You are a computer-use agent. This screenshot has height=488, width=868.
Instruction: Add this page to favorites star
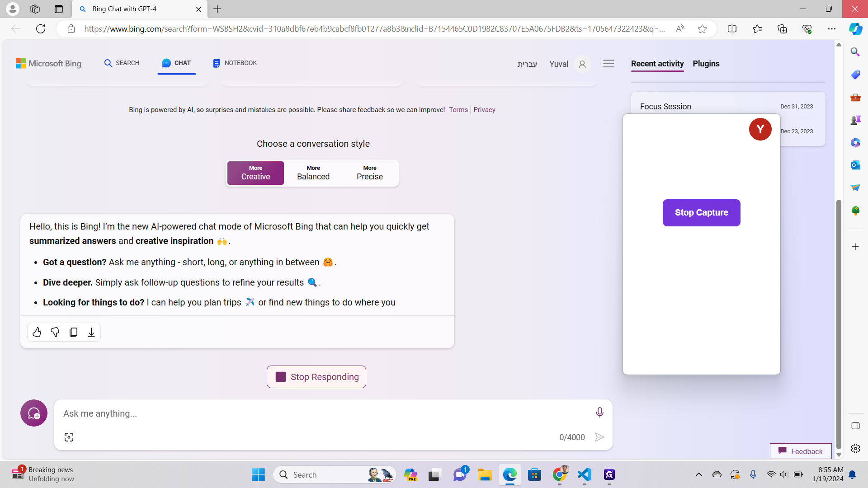(x=702, y=29)
